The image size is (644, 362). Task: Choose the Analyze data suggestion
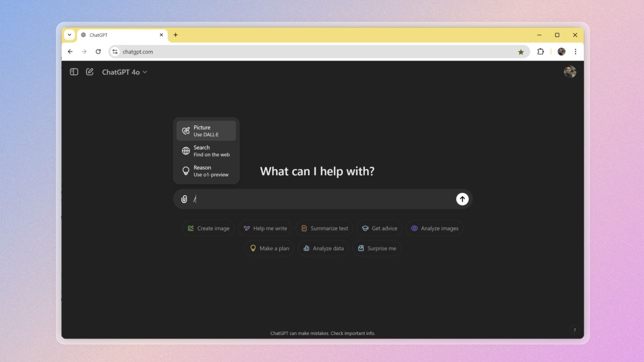pyautogui.click(x=323, y=248)
